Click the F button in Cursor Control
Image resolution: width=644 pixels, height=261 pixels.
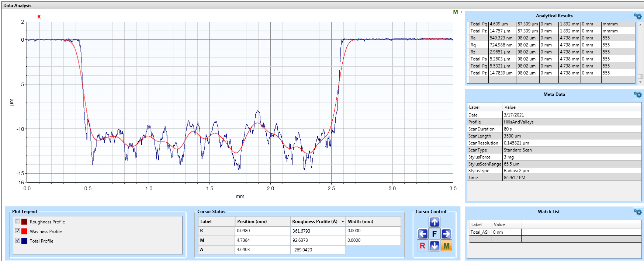coord(434,234)
